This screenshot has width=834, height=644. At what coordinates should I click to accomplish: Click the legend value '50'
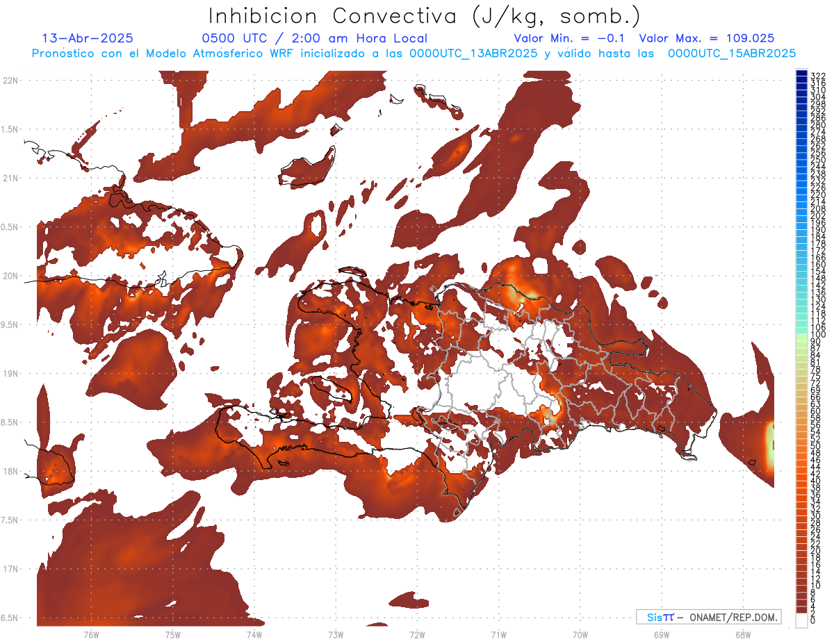(x=816, y=445)
